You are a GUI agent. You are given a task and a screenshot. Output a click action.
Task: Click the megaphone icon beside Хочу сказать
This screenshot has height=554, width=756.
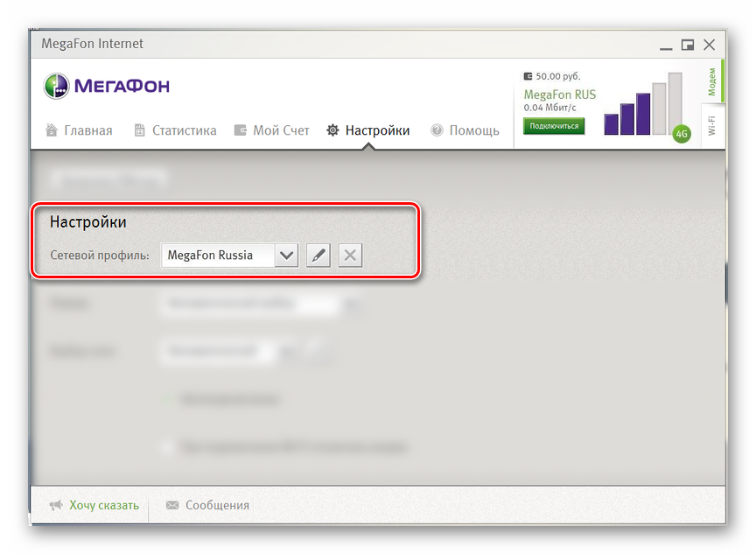[56, 505]
